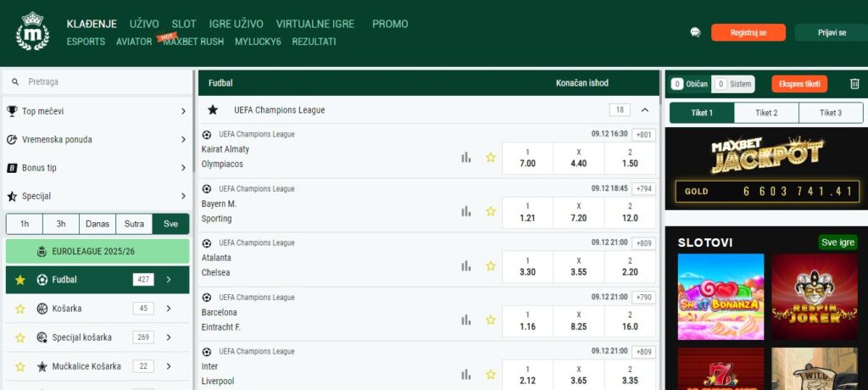The width and height of the screenshot is (868, 390).
Task: Click the Euroleague 2025/26 badge icon
Action: 42,252
